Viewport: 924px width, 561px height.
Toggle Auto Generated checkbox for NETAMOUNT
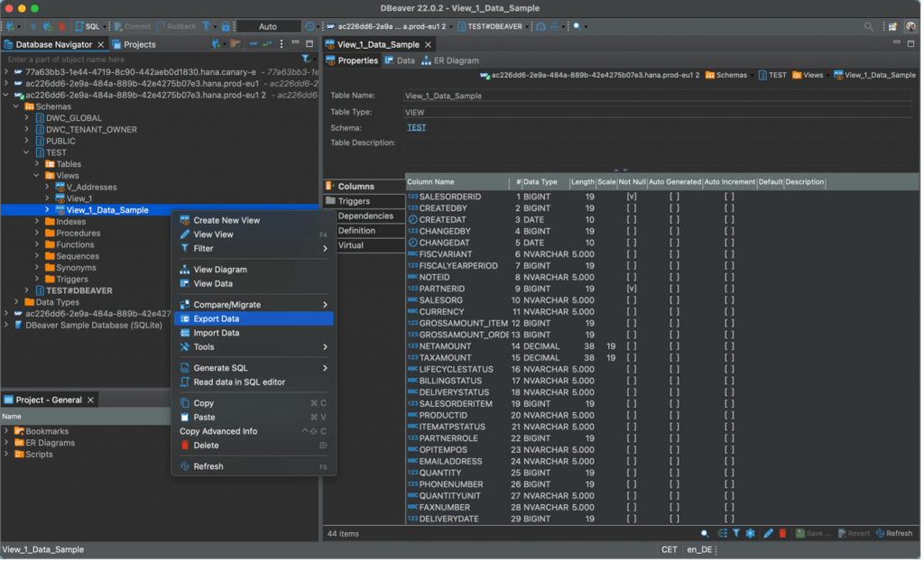tap(674, 346)
